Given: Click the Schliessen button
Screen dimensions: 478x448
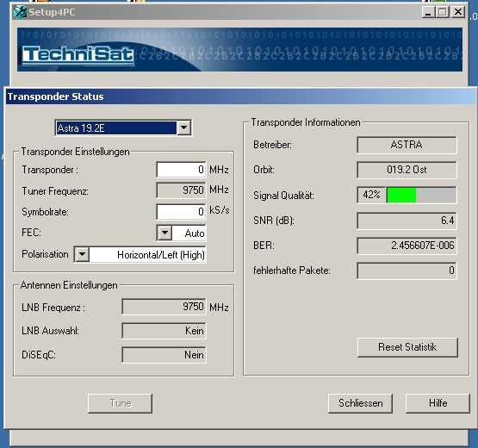Looking at the screenshot, I should (360, 403).
